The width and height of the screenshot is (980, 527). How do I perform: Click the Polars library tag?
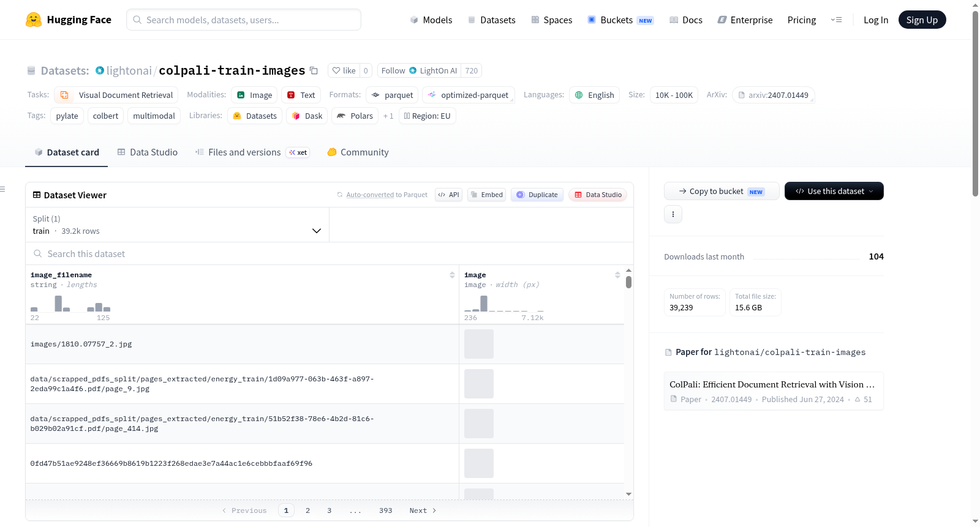click(x=355, y=116)
